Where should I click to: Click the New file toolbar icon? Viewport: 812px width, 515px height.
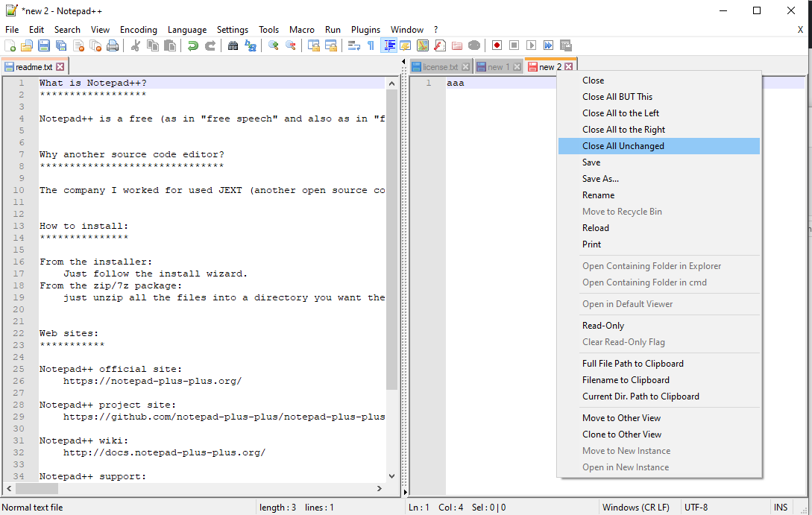click(10, 45)
